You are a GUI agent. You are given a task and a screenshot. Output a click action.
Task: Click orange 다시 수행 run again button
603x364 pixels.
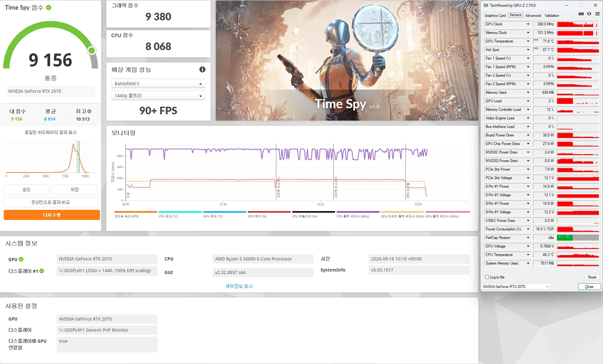[52, 215]
